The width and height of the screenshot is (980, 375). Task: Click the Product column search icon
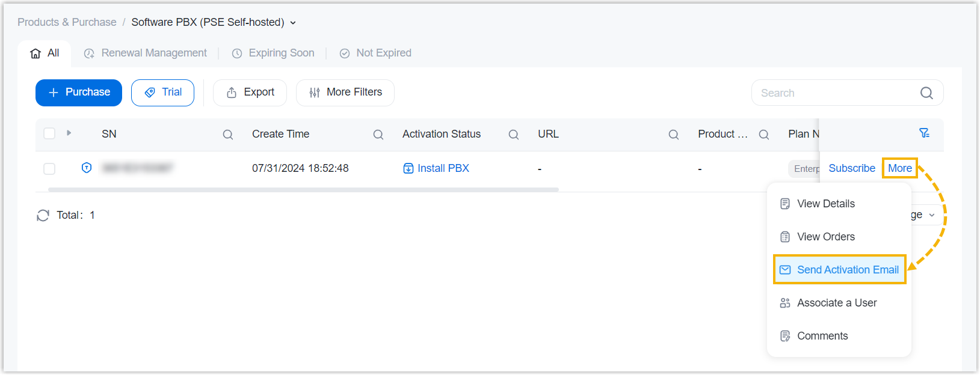pyautogui.click(x=764, y=135)
